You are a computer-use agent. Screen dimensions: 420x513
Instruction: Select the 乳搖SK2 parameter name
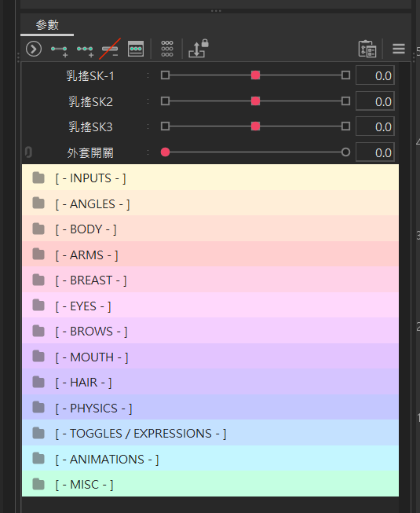click(x=90, y=101)
